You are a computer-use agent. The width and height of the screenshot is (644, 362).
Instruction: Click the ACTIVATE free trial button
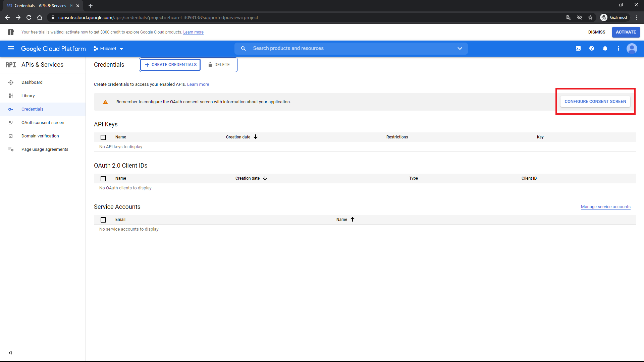click(x=626, y=32)
